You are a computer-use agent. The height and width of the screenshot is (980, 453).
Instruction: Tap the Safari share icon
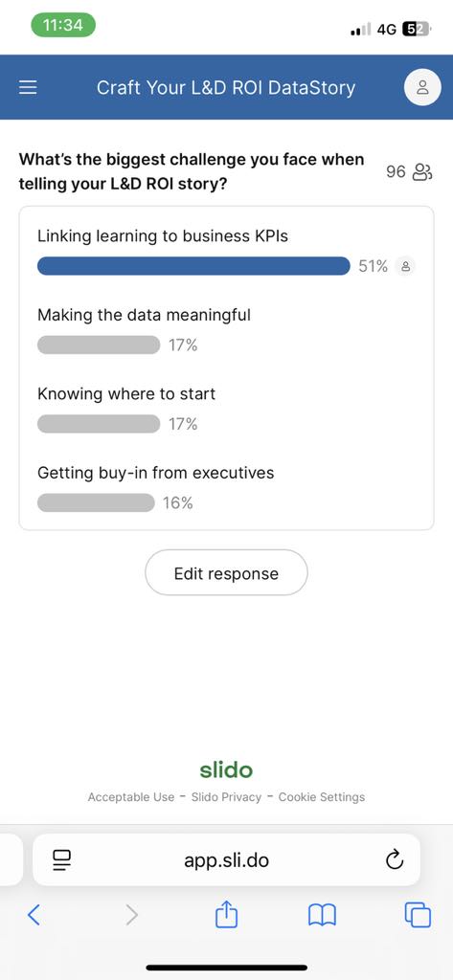tap(226, 914)
